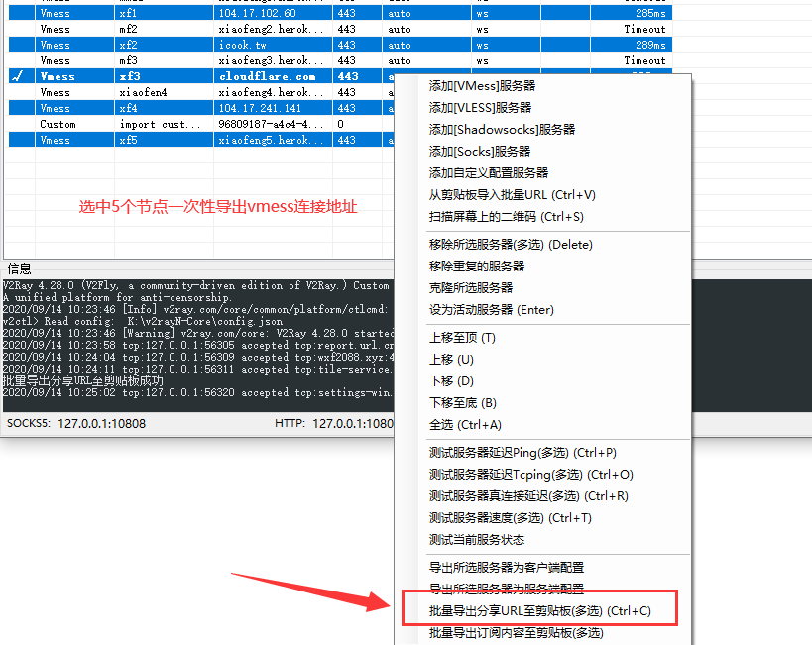
Task: Select the xf1 server row alias
Action: [x=128, y=14]
